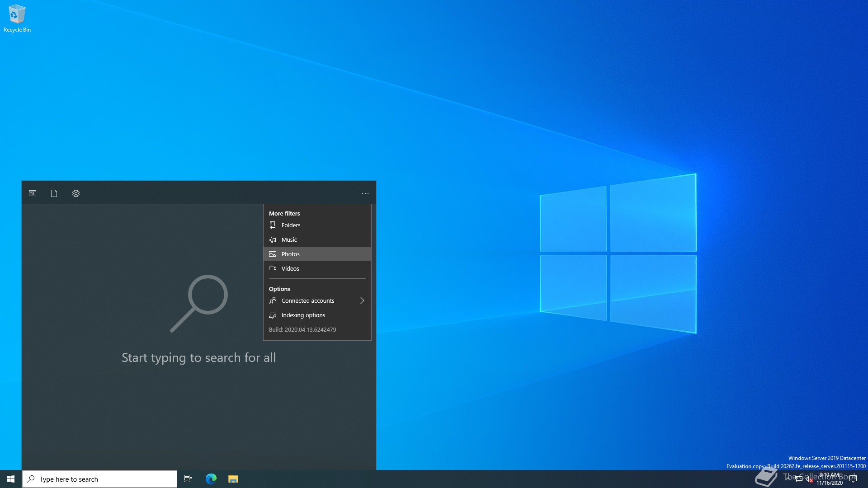The image size is (868, 488).
Task: Open File Explorer from the taskbar
Action: pos(233,479)
